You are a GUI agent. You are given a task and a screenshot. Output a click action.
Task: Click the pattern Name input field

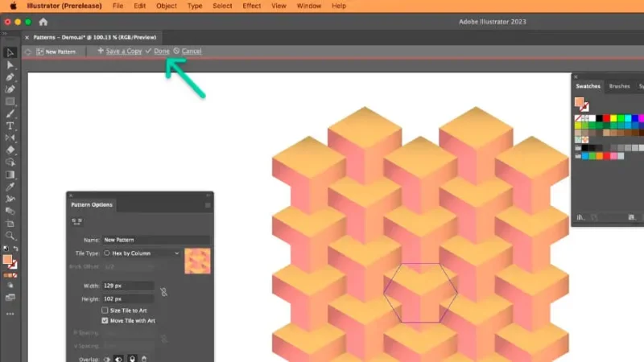(x=155, y=240)
